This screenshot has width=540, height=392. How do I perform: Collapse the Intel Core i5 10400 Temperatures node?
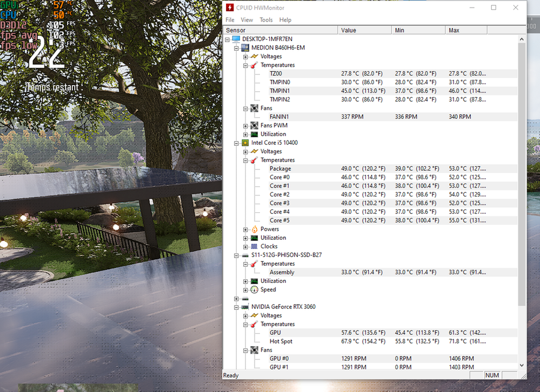coord(245,160)
